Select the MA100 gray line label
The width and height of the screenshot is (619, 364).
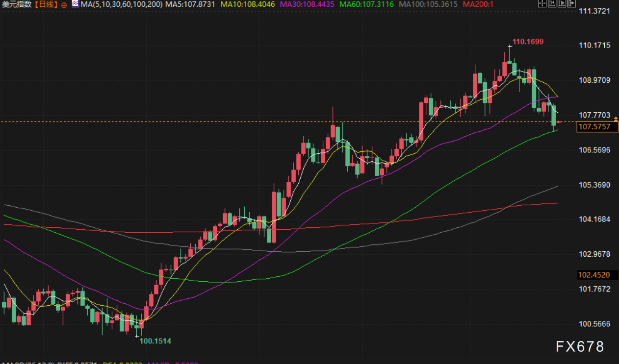pos(429,4)
